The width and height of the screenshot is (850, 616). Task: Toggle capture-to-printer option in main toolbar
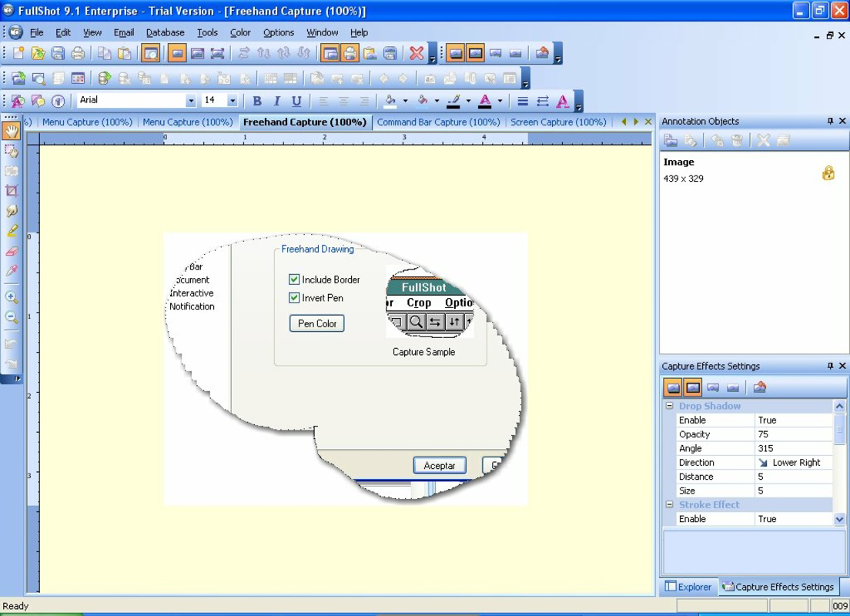[350, 53]
